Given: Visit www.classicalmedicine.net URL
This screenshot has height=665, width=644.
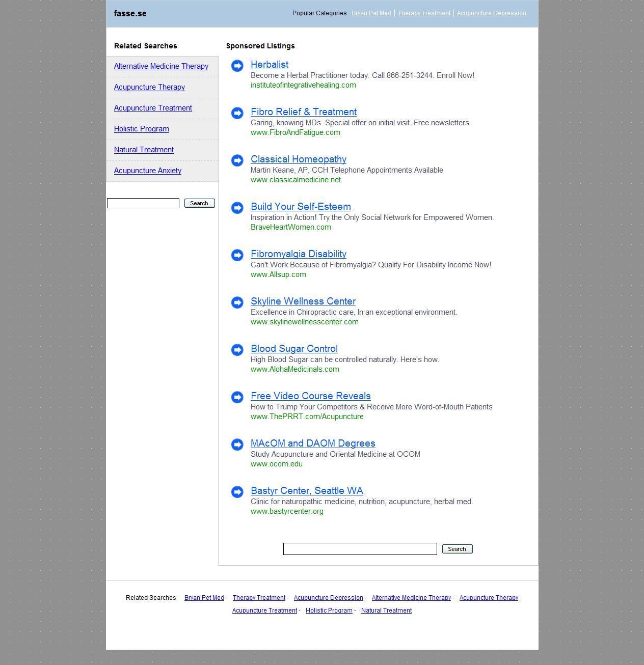Looking at the screenshot, I should coord(296,180).
